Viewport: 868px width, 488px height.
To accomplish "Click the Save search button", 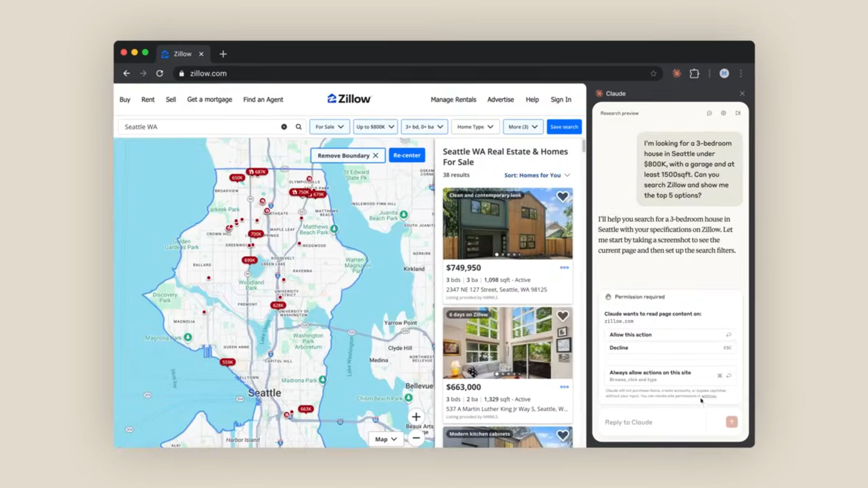I will [564, 127].
